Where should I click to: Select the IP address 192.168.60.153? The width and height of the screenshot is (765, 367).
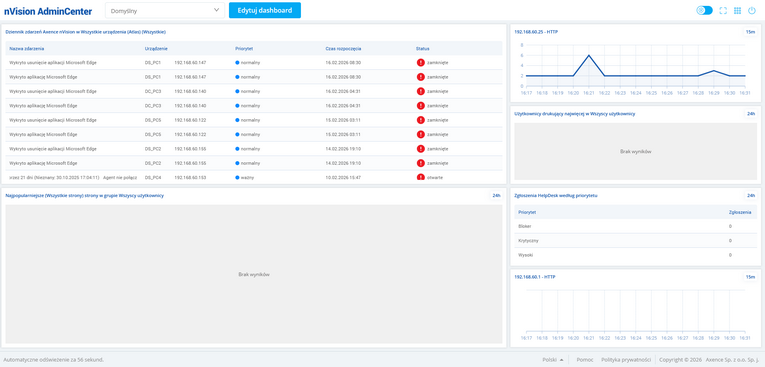[190, 178]
